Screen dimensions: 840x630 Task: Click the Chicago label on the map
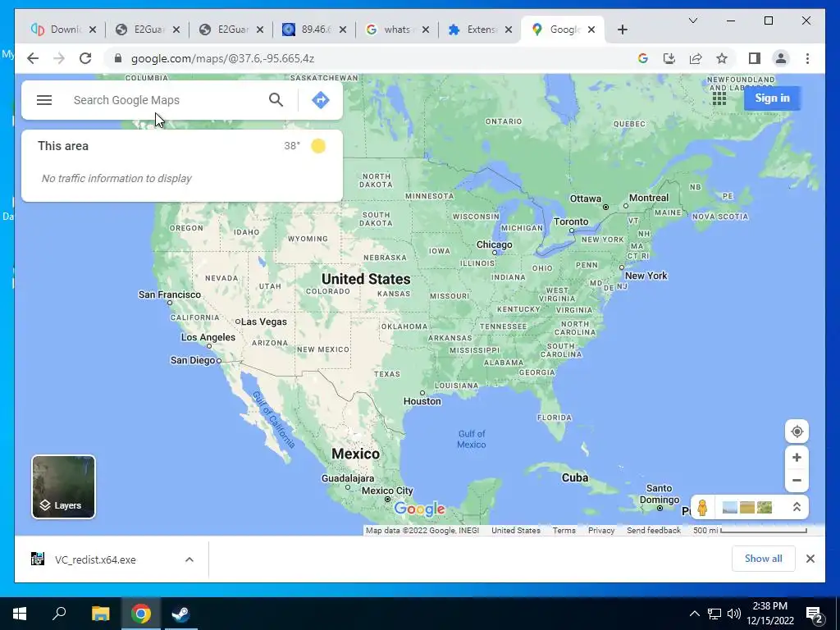click(494, 244)
